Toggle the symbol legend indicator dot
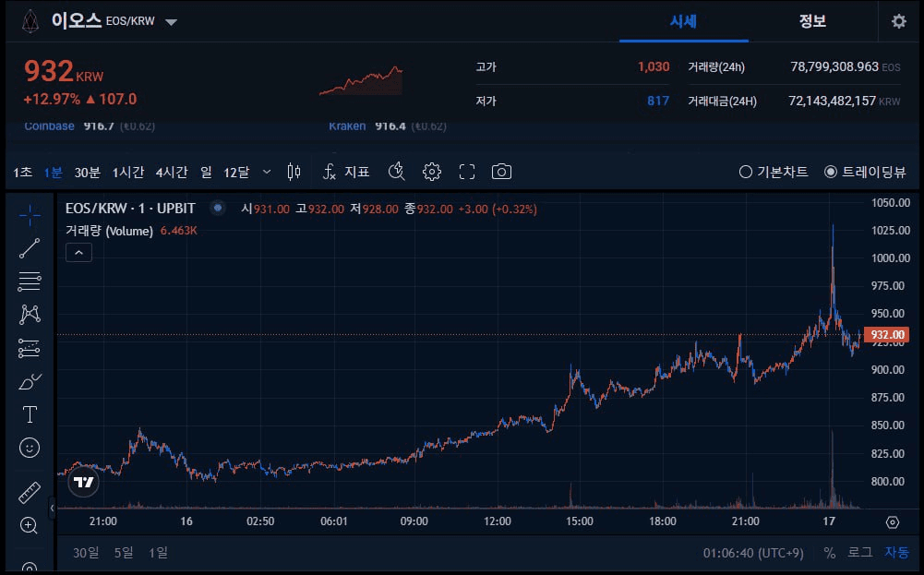This screenshot has width=924, height=575. (x=218, y=208)
